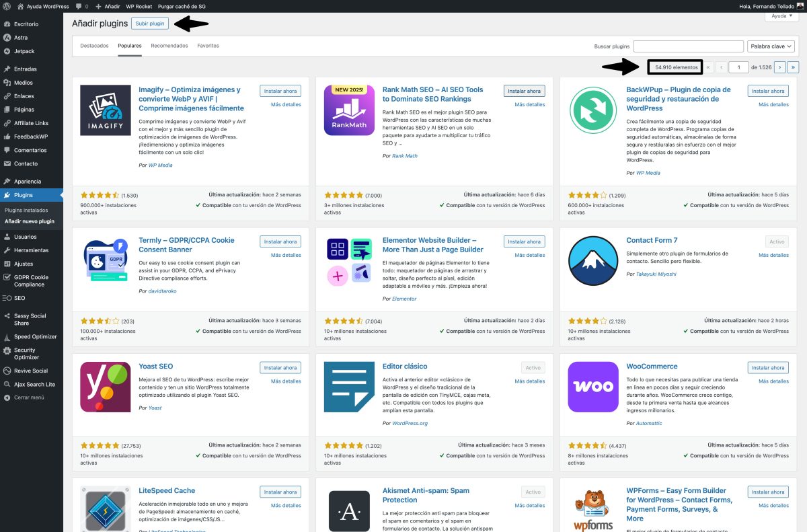Click the current page number field

(739, 67)
